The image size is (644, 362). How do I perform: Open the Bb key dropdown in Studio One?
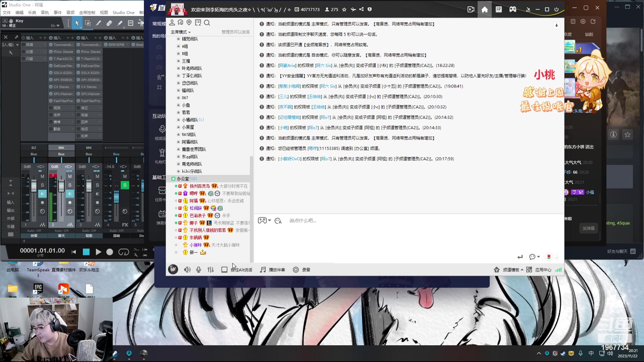(x=55, y=25)
